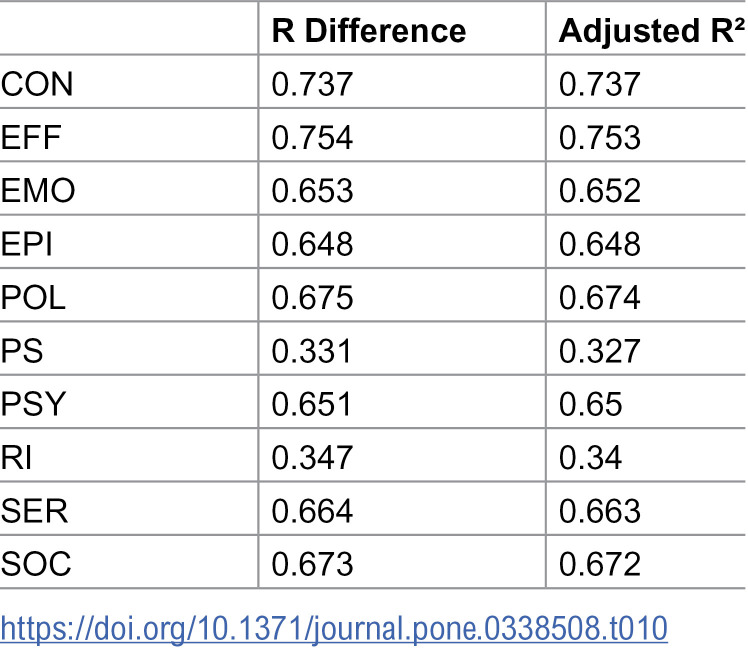Click the EPI row label
The height and width of the screenshot is (648, 748).
(26, 244)
